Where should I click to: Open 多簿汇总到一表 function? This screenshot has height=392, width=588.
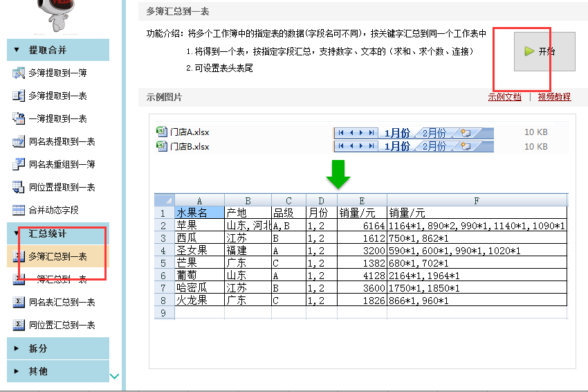(58, 256)
